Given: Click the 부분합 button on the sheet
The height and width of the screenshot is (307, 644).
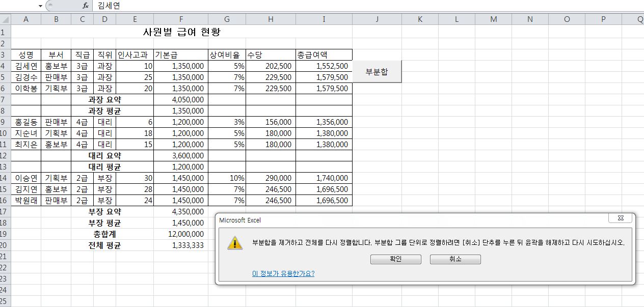Looking at the screenshot, I should tap(377, 72).
